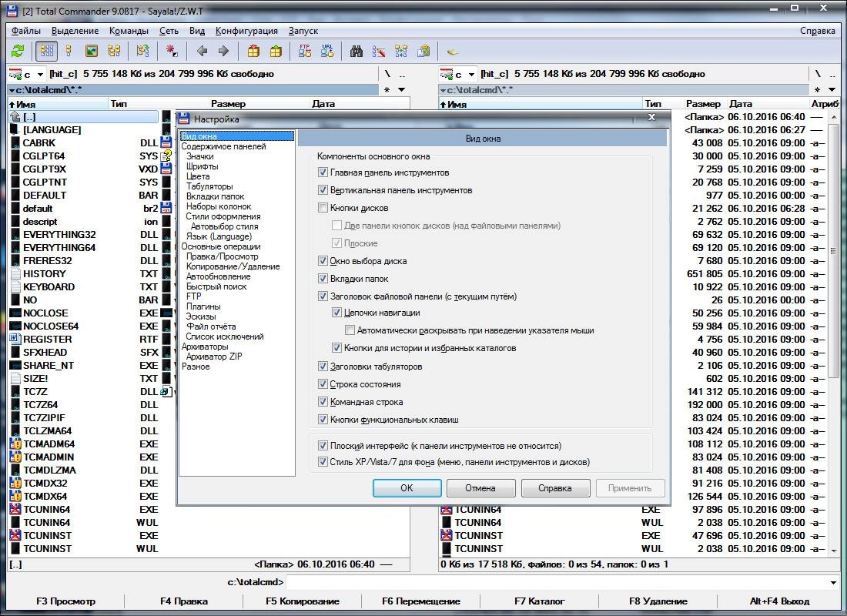This screenshot has width=847, height=616.
Task: Expand the command line history dropdown
Action: tap(833, 582)
